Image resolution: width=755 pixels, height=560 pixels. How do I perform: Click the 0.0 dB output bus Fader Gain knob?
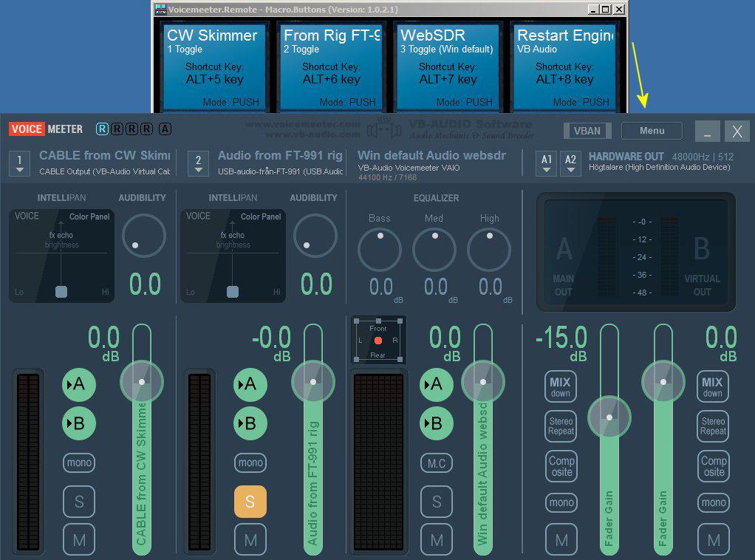coord(663,382)
